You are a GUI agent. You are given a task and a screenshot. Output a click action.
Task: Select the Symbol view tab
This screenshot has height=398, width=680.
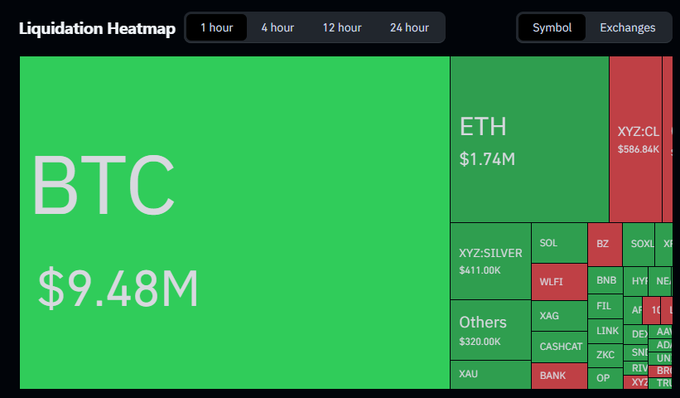click(x=552, y=28)
